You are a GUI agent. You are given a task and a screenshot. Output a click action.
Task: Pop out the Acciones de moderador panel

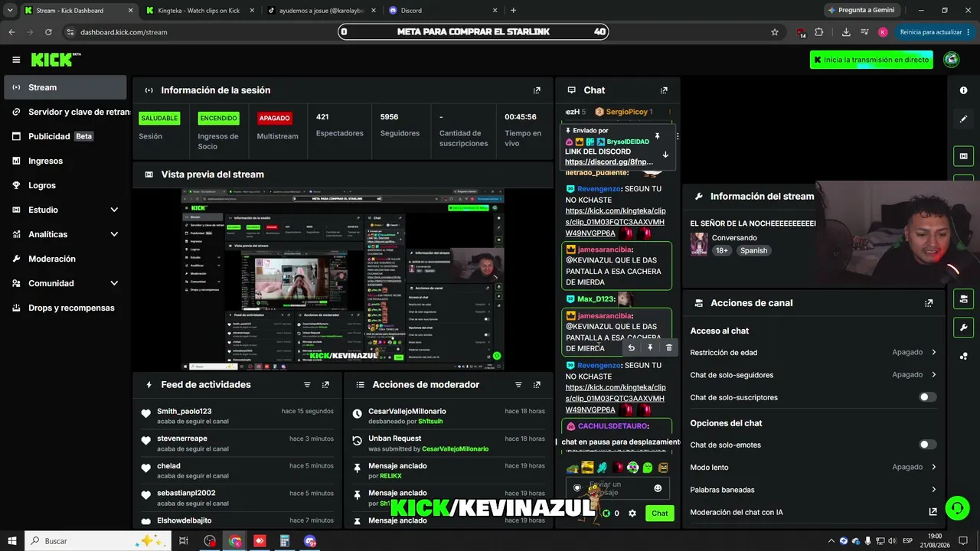pyautogui.click(x=537, y=385)
